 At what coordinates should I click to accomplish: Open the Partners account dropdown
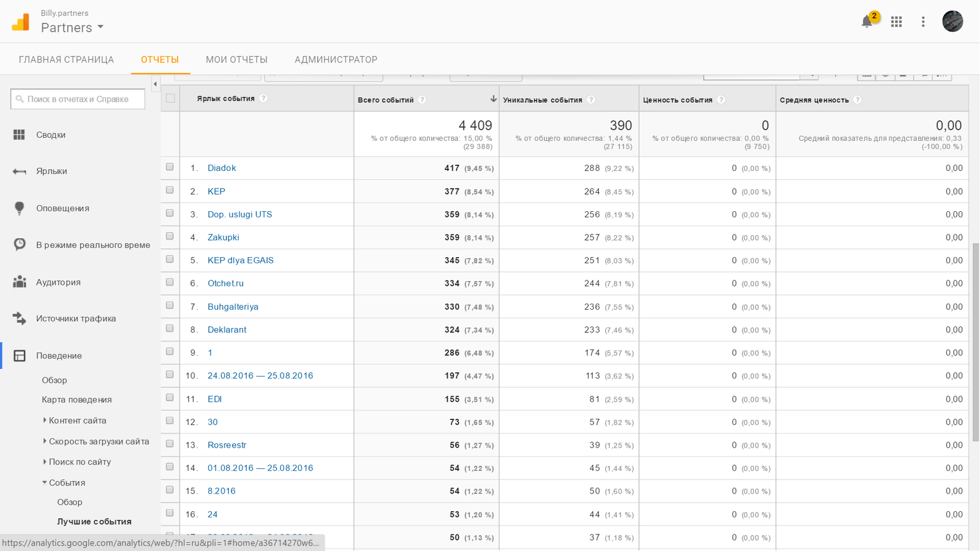pos(72,28)
